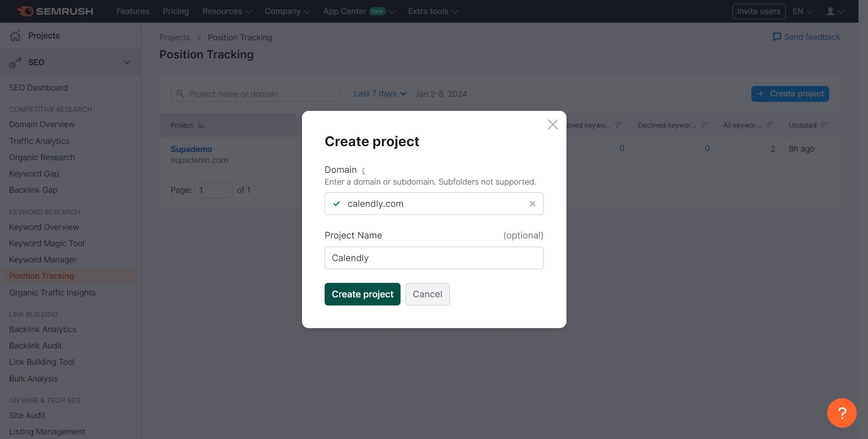The image size is (868, 439).
Task: Click the 0 value under Declined keywords
Action: click(x=707, y=148)
